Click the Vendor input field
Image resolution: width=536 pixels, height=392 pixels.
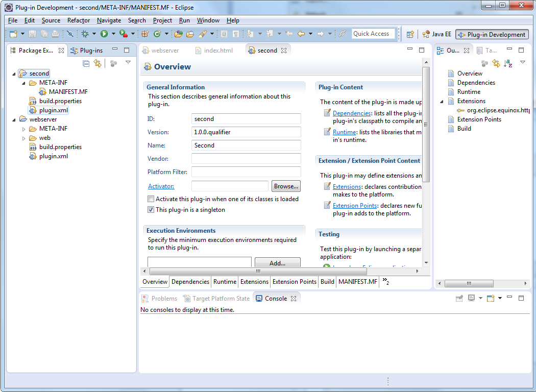(x=246, y=159)
